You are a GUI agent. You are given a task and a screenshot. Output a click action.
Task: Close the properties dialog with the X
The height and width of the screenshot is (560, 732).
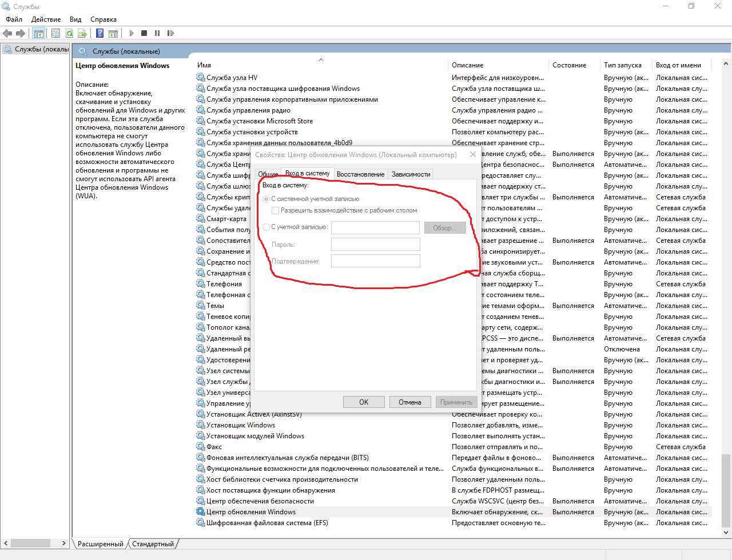click(x=473, y=155)
